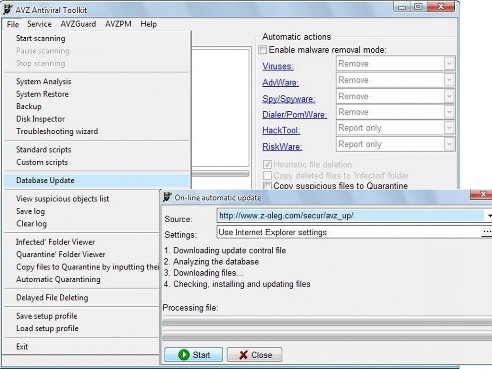Enable malware removal mode checkbox
The width and height of the screenshot is (492, 369).
click(263, 50)
